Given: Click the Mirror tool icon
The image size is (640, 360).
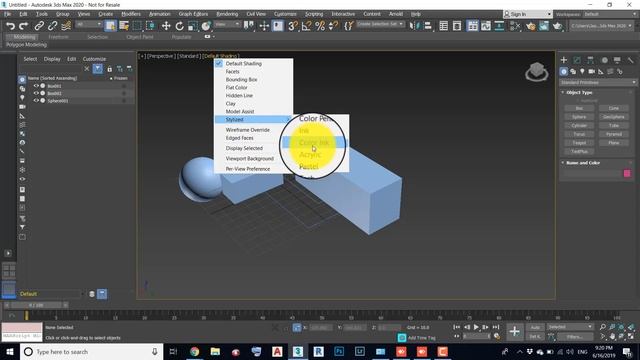Looking at the screenshot, I should point(414,26).
